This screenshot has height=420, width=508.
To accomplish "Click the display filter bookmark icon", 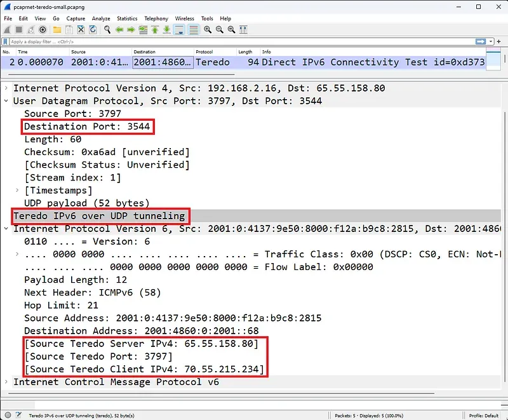I will click(5, 41).
